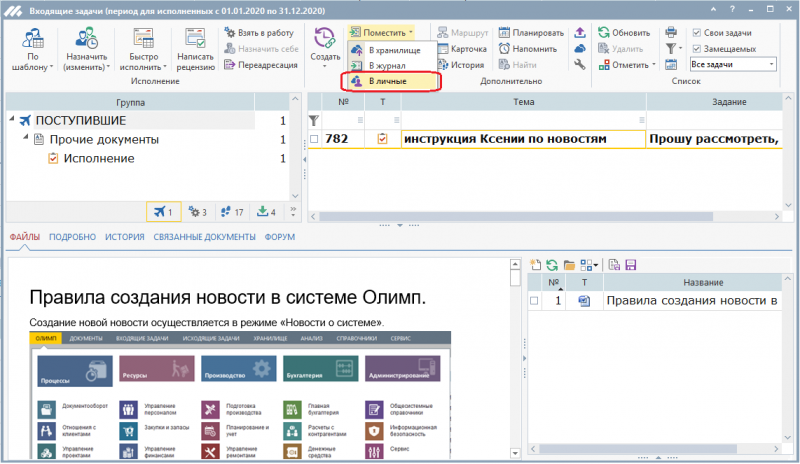
Task: Toggle the "Замещаемых" checkbox
Action: coord(696,49)
